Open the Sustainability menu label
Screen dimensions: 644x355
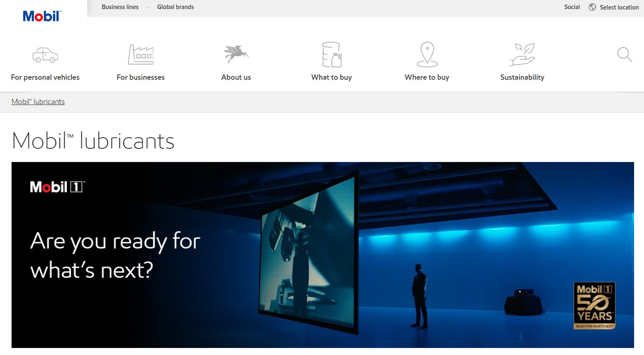(523, 77)
